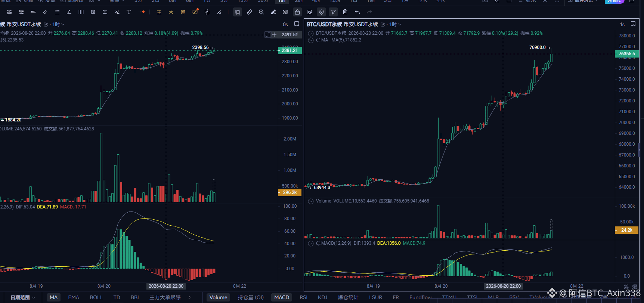Open the 日期范围 date range dropdown
This screenshot has height=303, width=644.
pyautogui.click(x=23, y=297)
